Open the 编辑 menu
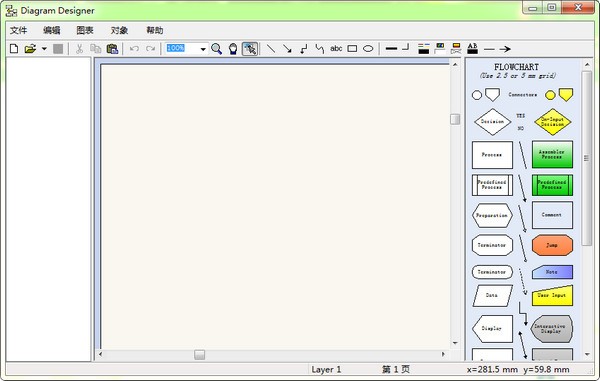Image resolution: width=600 pixels, height=381 pixels. pos(52,30)
